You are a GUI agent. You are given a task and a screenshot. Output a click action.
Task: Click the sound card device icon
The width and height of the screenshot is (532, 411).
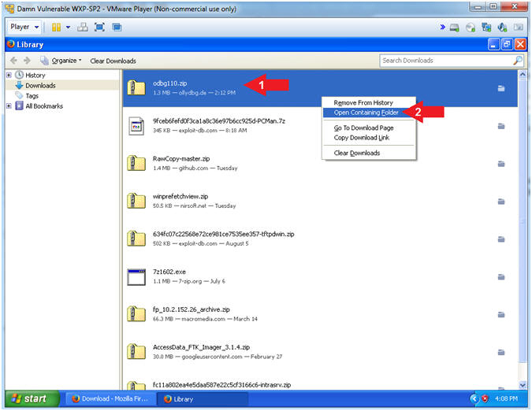point(502,28)
